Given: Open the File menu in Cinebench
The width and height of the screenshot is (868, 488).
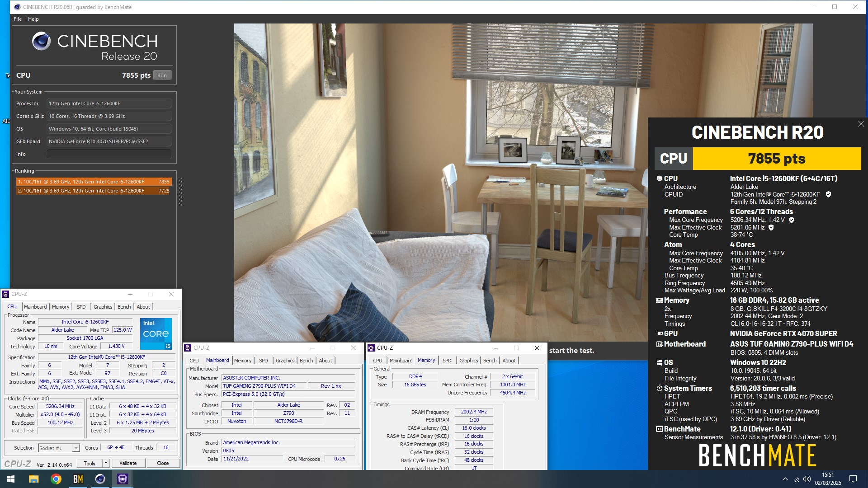Looking at the screenshot, I should click(18, 19).
